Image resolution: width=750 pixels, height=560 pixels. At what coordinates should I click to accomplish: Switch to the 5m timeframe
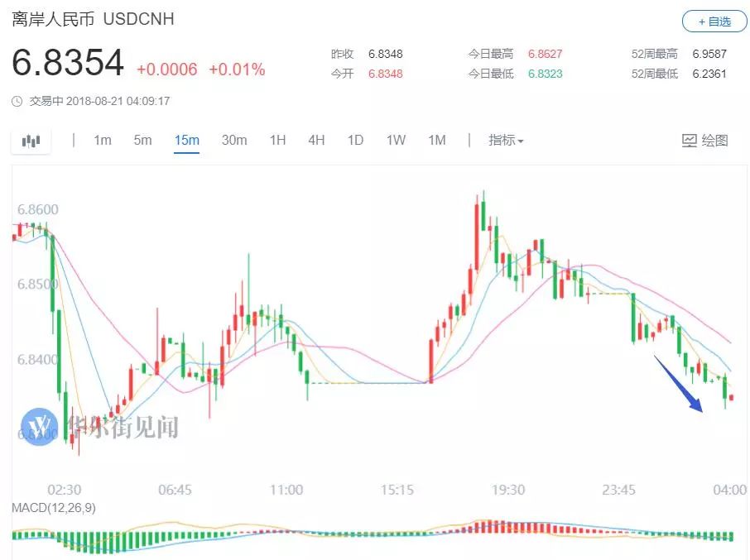[x=142, y=140]
